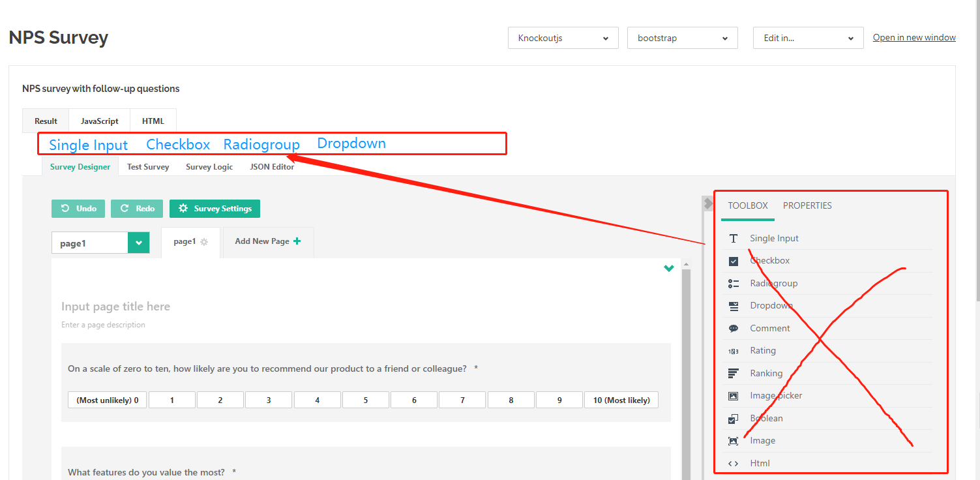Open the Knockoutjs framework dropdown

pos(562,38)
